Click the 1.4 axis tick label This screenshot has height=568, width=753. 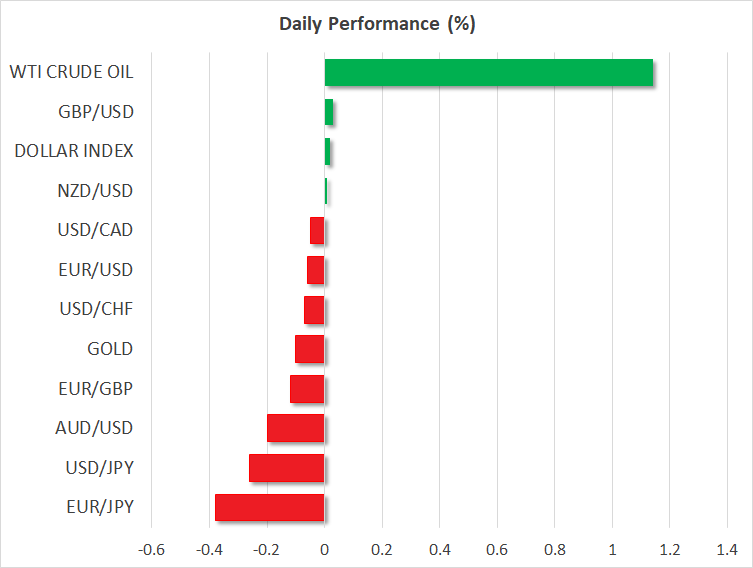tap(727, 549)
